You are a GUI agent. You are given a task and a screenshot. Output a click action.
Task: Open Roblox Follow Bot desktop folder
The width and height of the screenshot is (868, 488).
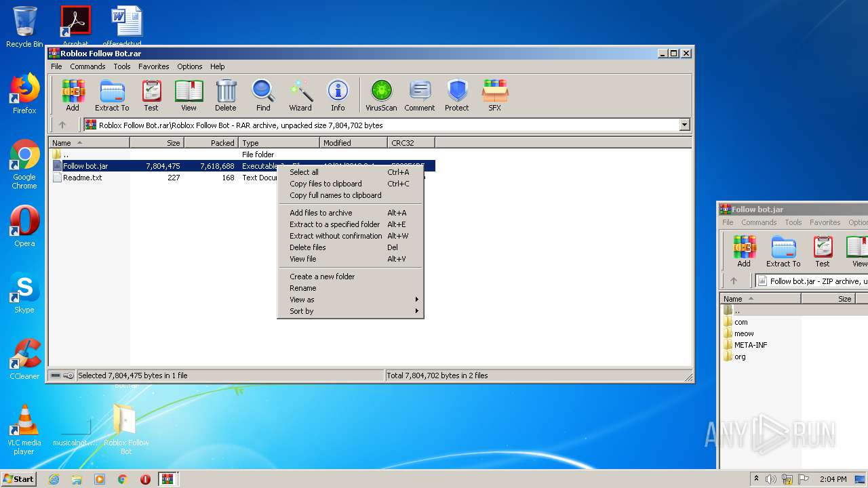pos(126,430)
